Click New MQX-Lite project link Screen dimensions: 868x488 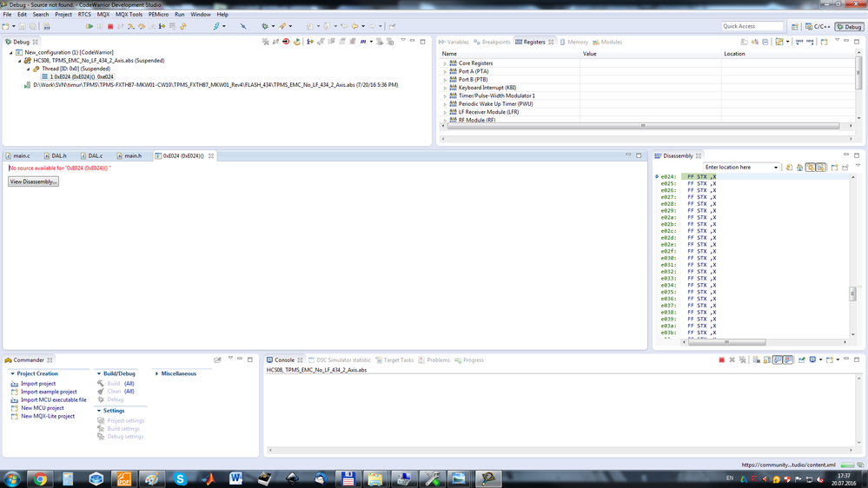point(48,416)
